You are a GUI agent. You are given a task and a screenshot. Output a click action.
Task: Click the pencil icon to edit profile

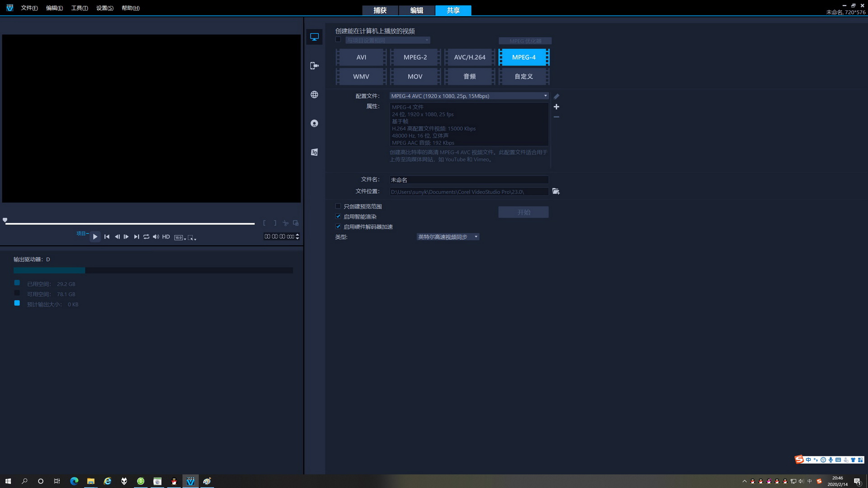click(557, 96)
